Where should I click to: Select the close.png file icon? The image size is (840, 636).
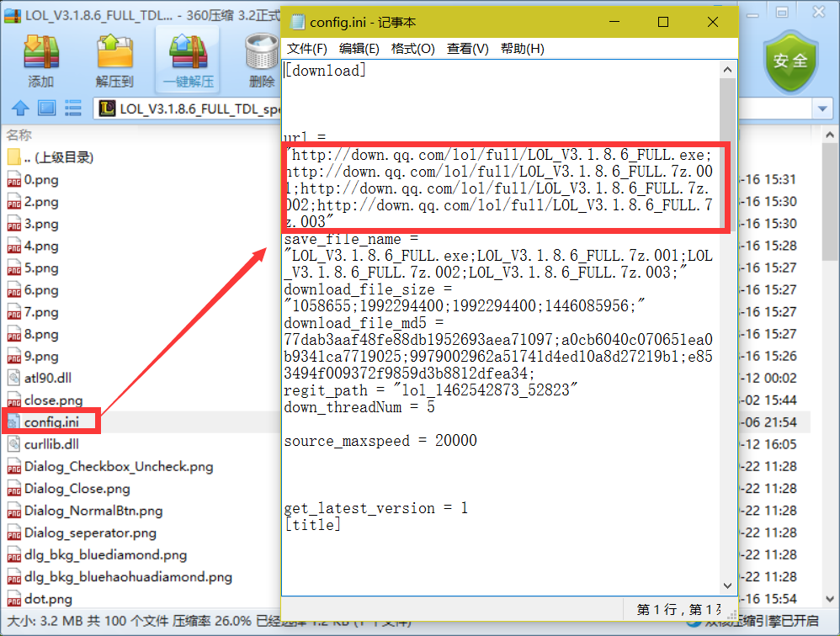pyautogui.click(x=14, y=401)
